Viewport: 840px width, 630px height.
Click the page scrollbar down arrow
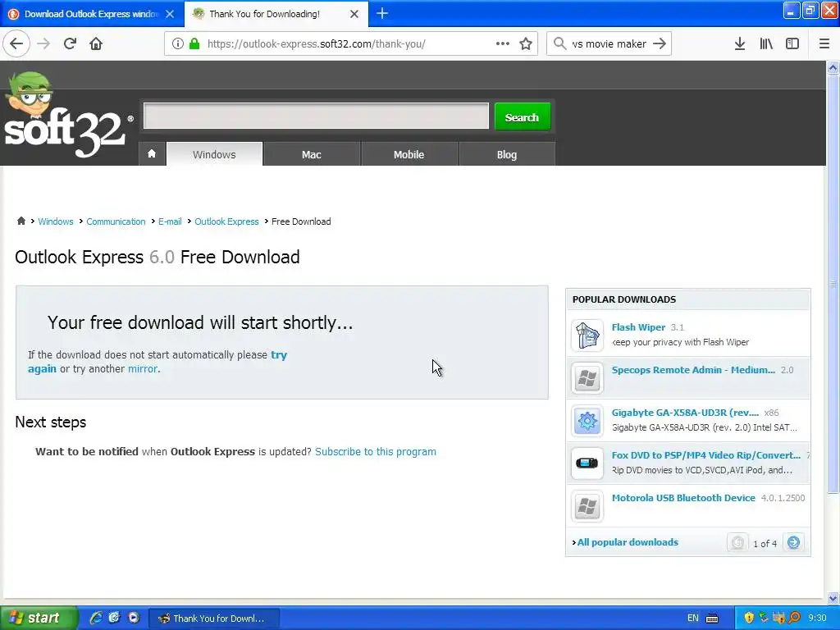coord(833,598)
